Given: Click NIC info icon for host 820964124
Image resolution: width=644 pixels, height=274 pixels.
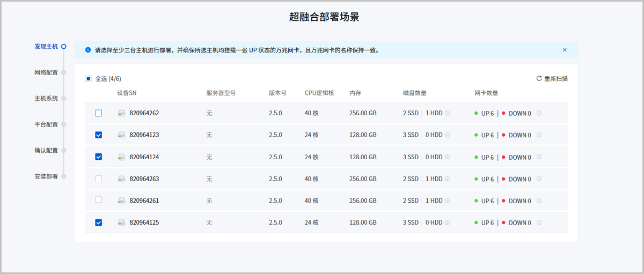Looking at the screenshot, I should (x=539, y=157).
